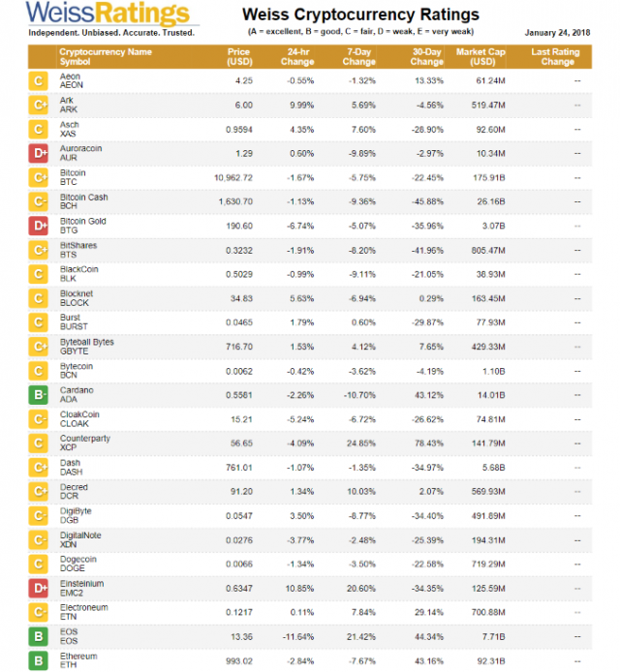Select the Bitcoin Cash name
Viewport: 620px width, 672px height.
point(84,197)
